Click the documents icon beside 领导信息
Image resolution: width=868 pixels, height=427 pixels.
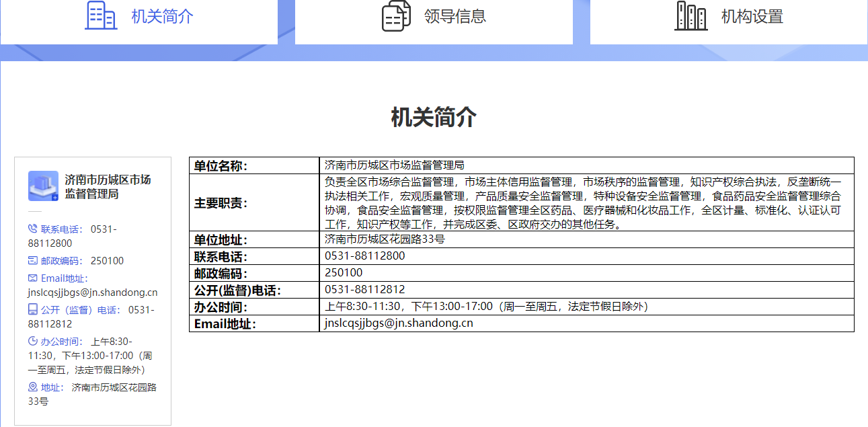tap(396, 16)
